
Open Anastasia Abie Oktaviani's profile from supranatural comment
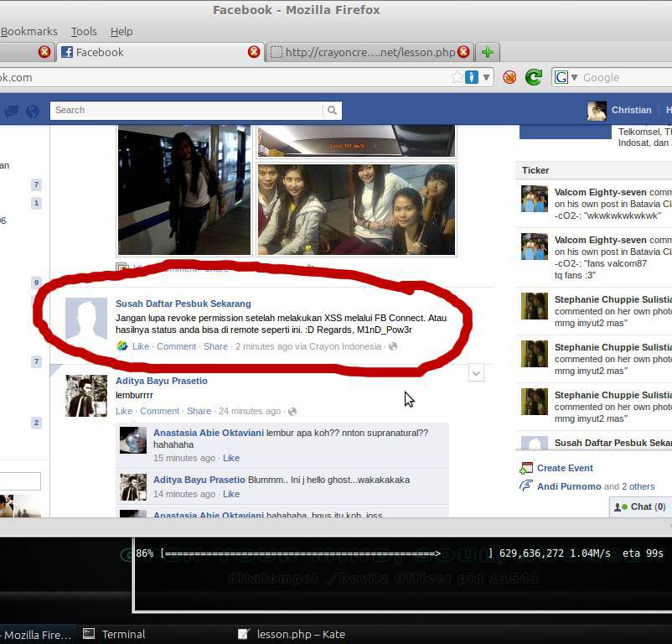click(209, 433)
